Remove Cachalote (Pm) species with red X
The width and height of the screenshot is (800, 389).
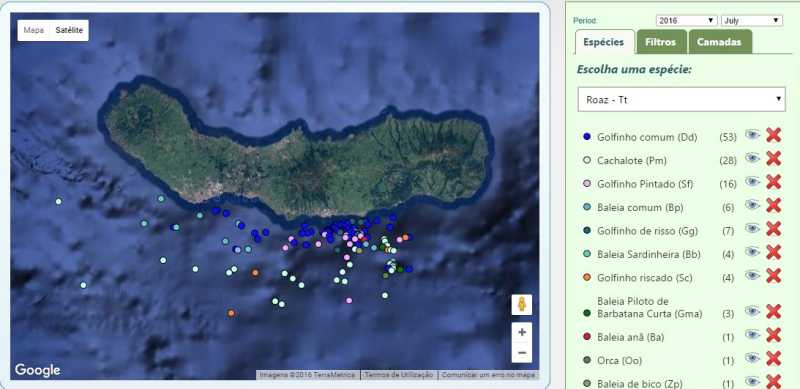tap(773, 159)
